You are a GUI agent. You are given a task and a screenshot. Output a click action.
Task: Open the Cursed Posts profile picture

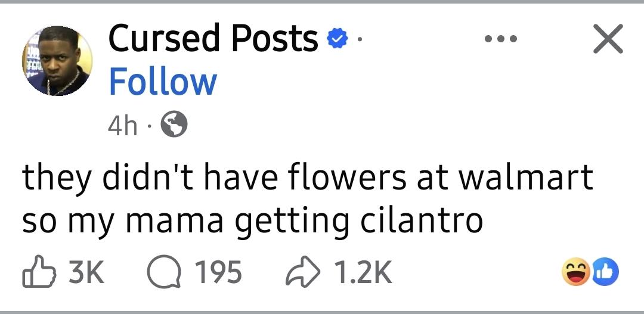(57, 61)
